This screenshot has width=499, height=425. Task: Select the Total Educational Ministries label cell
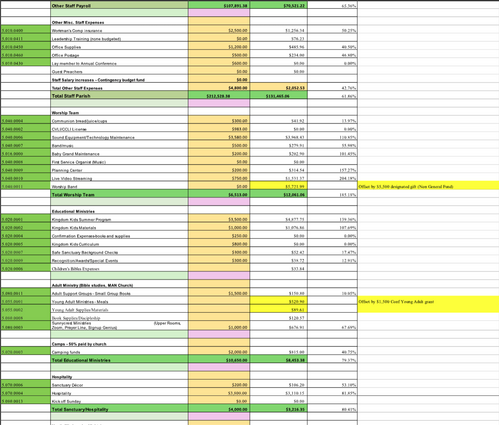119,360
